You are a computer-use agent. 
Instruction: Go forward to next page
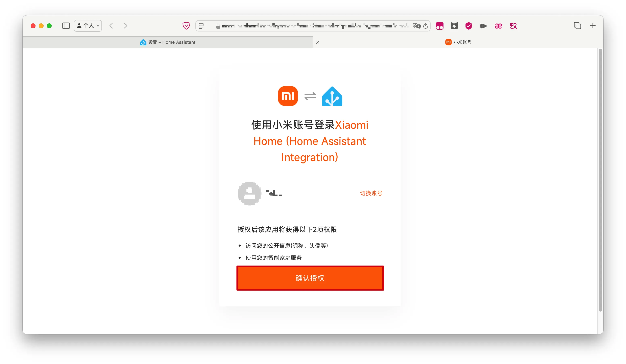126,26
